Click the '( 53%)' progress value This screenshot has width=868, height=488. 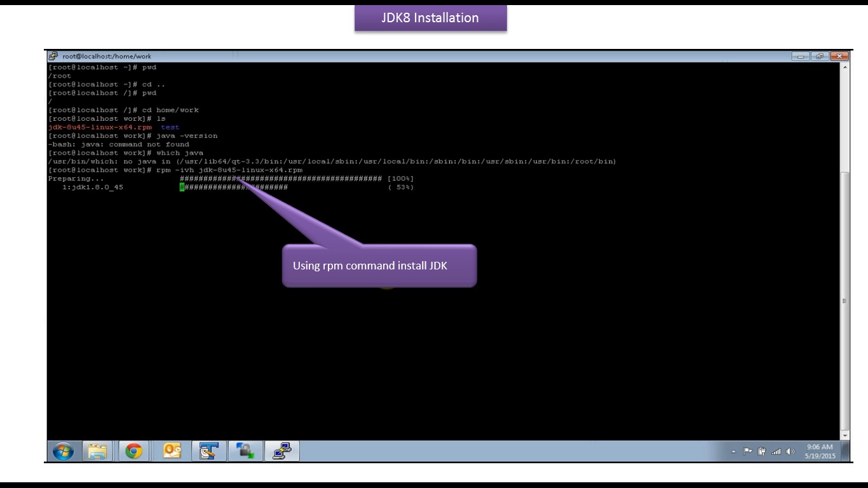coord(400,187)
